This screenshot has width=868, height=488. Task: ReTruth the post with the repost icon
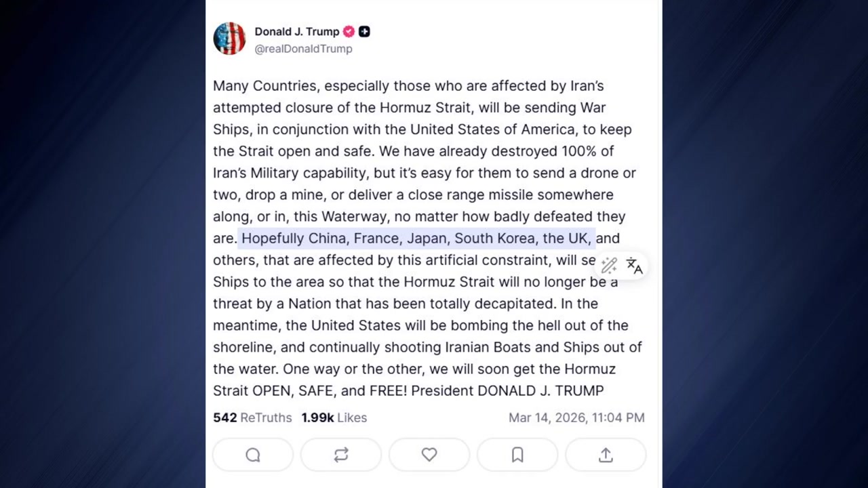pyautogui.click(x=341, y=455)
